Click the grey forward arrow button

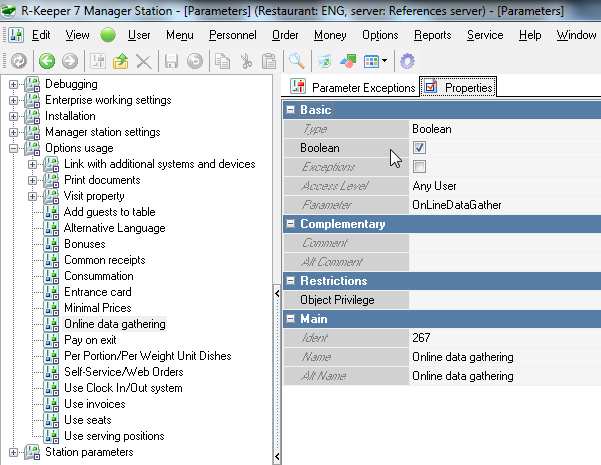[70, 61]
